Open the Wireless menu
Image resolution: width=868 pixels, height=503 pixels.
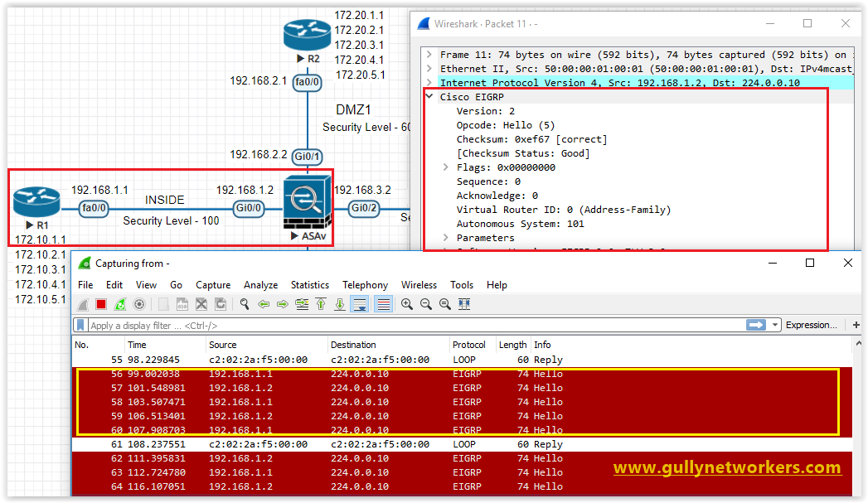419,285
